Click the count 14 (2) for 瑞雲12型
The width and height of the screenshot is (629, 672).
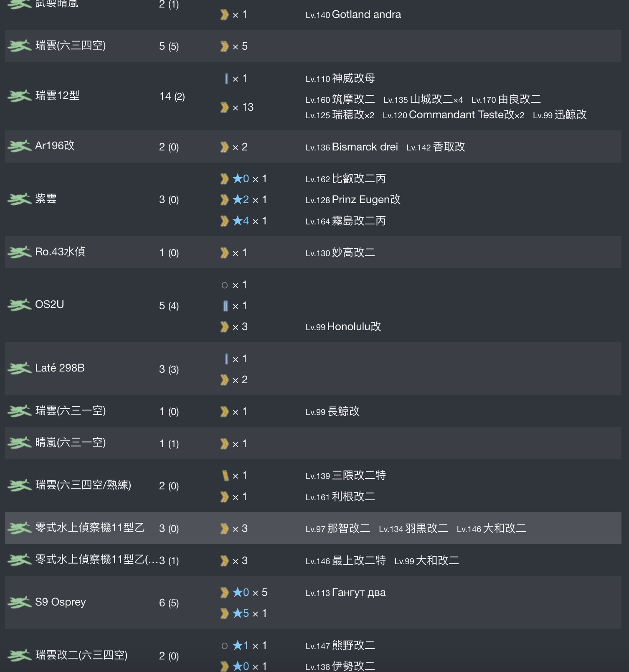tap(172, 97)
